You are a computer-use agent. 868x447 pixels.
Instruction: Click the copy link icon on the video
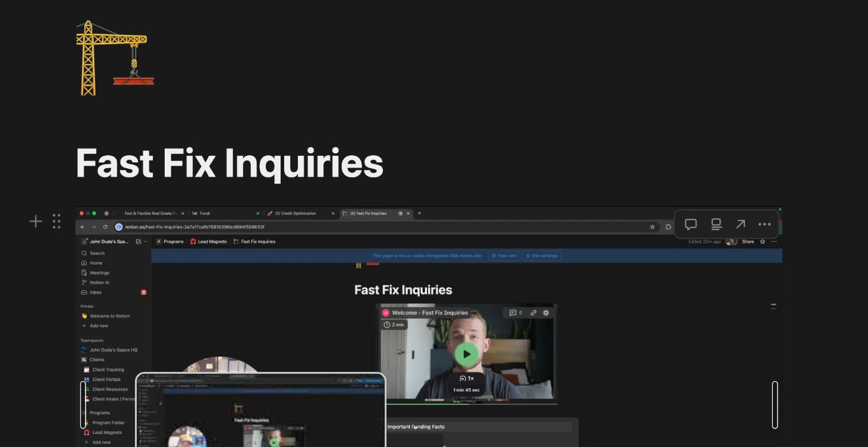(533, 311)
